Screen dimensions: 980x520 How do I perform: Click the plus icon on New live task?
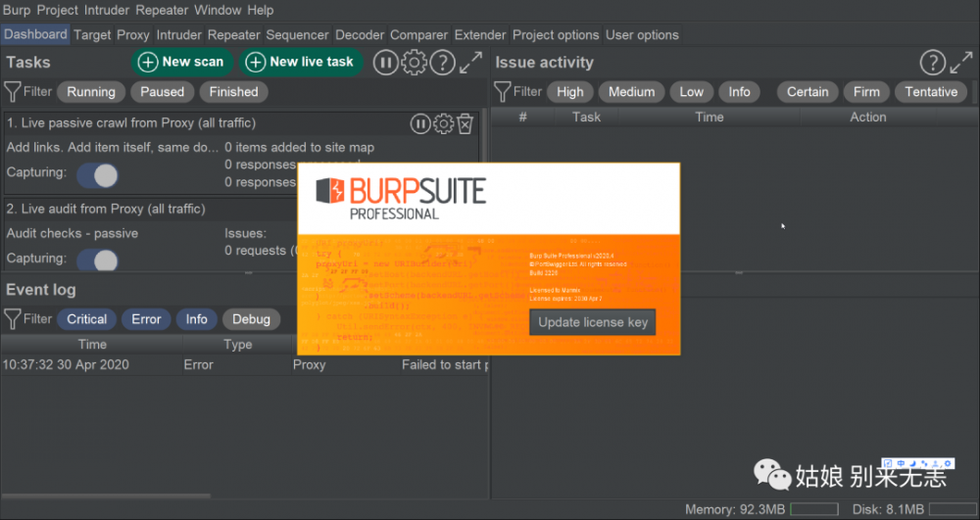pos(255,62)
